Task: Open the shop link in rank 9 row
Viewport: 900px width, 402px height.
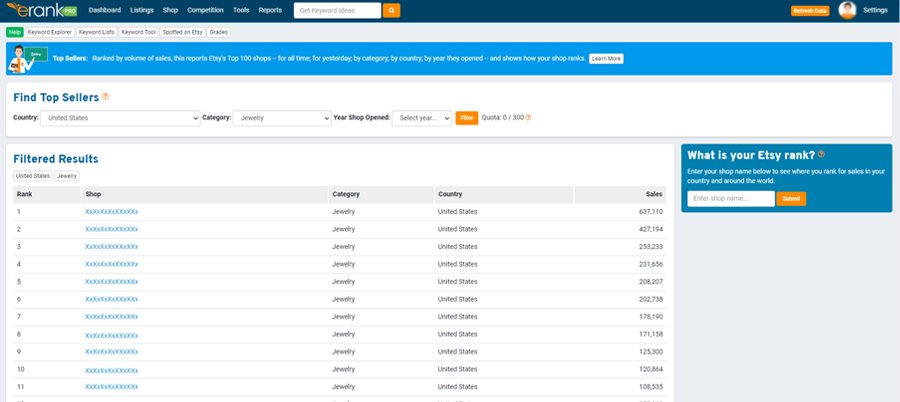Action: (x=111, y=352)
